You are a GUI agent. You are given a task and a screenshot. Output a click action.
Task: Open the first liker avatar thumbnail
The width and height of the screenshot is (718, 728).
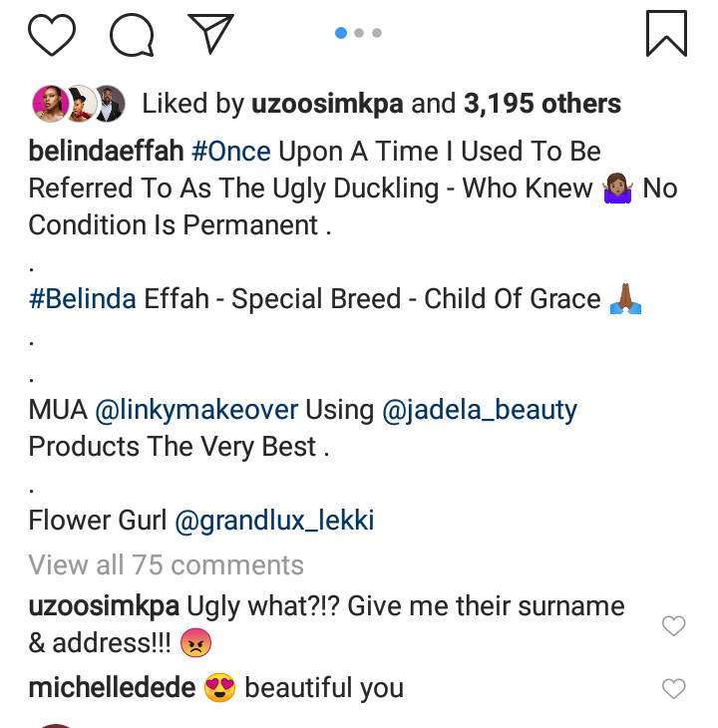coord(48,103)
